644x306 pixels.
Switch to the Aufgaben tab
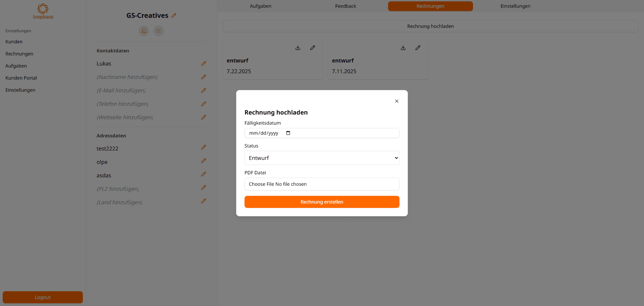click(x=260, y=6)
